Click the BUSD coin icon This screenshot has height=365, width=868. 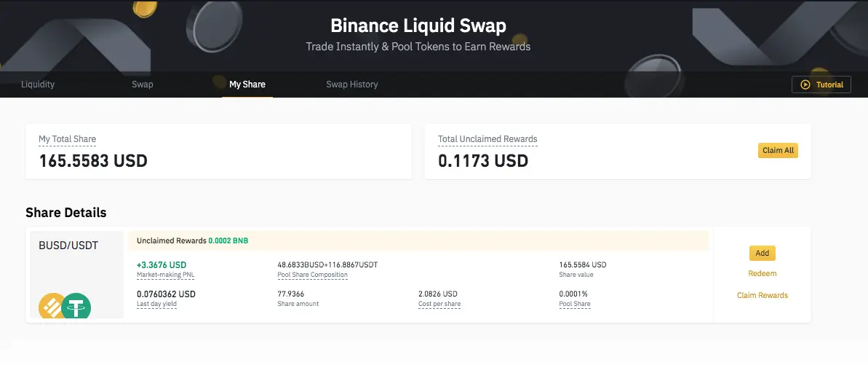pyautogui.click(x=52, y=307)
